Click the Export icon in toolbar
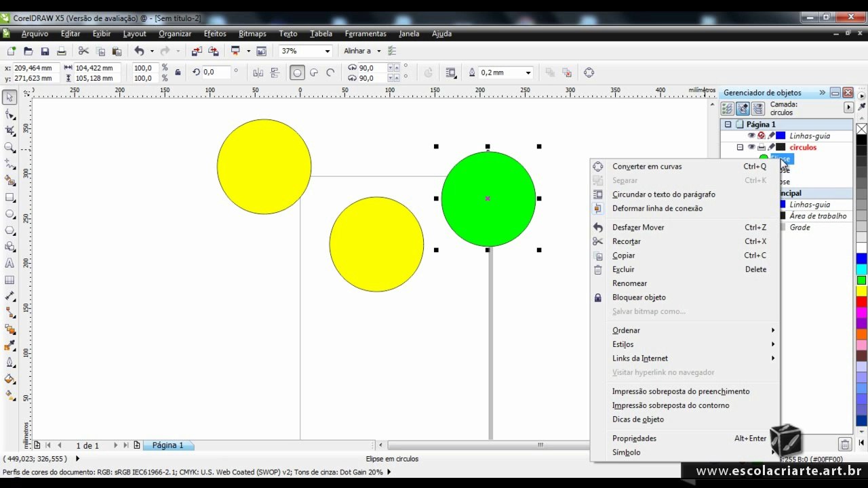This screenshot has height=488, width=868. tap(213, 51)
